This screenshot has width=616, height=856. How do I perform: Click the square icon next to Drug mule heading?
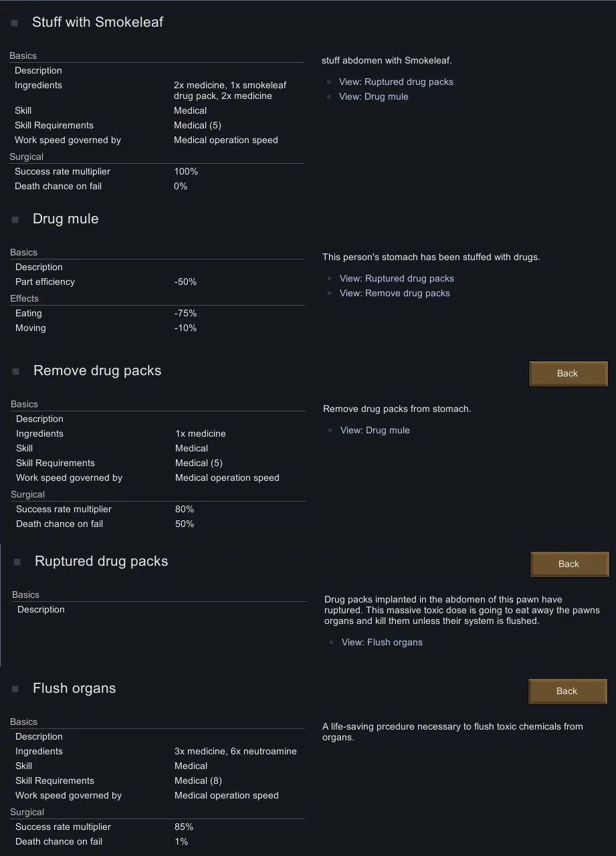tap(15, 219)
